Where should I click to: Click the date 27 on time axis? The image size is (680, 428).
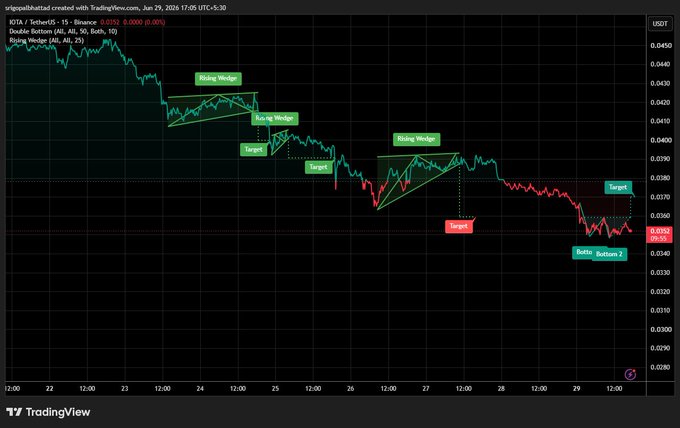tap(426, 389)
